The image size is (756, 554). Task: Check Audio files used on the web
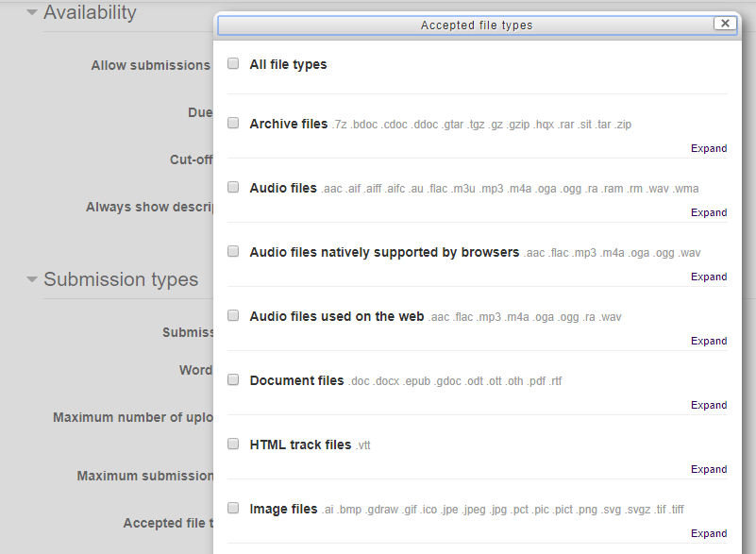233,315
